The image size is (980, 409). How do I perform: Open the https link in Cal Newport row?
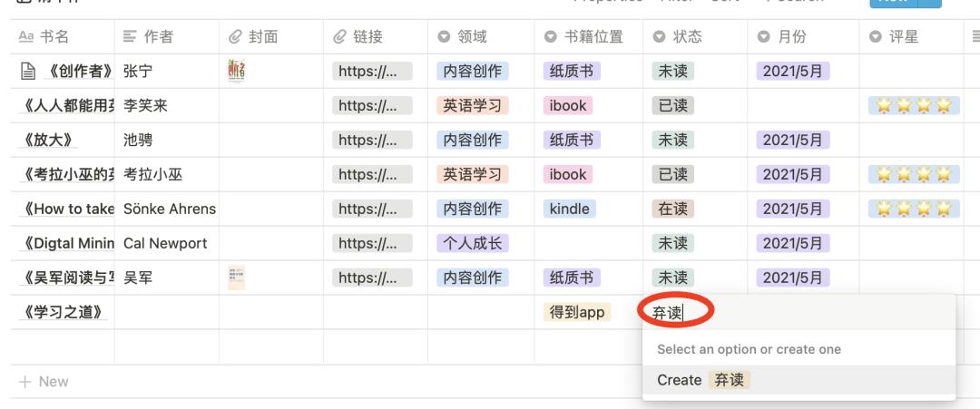(372, 243)
